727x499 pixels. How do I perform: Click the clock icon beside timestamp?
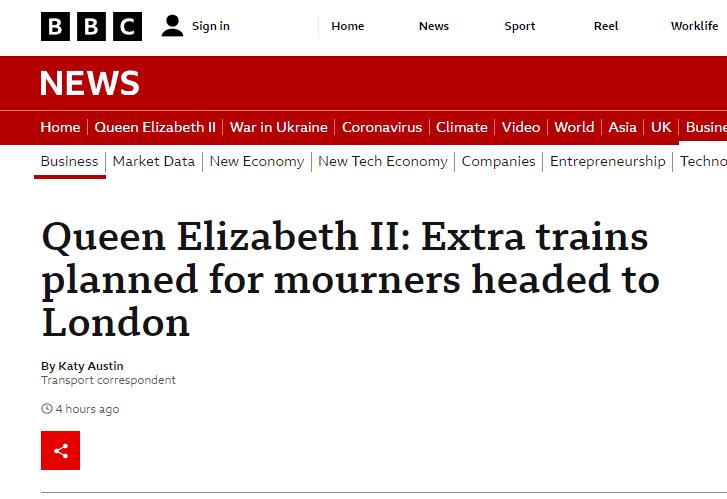(47, 409)
